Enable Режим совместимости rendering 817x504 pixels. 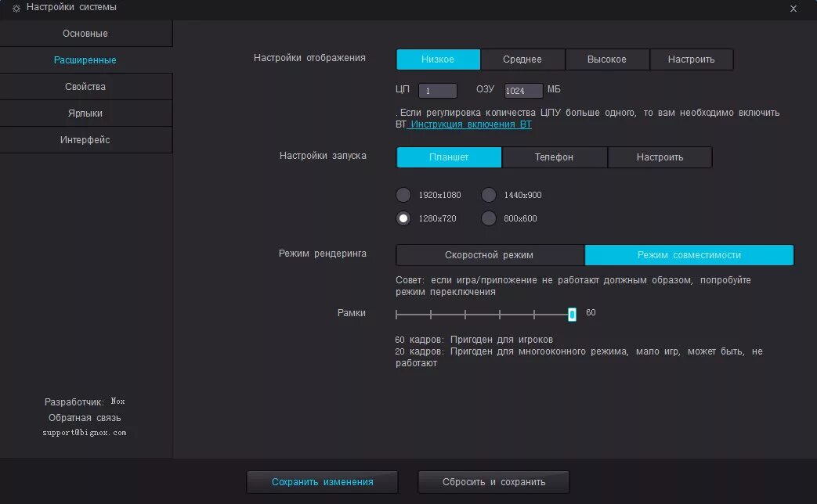pyautogui.click(x=689, y=255)
